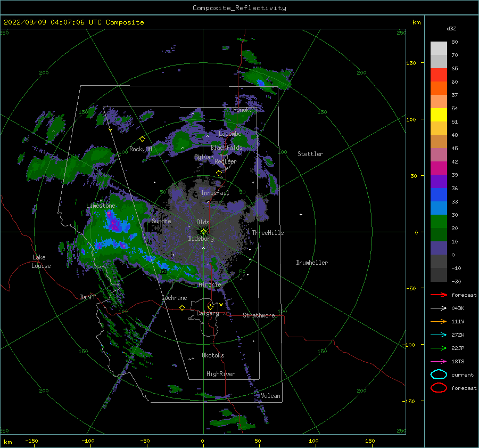Click the Airdrie label on the map
This screenshot has height=448, width=479.
pyautogui.click(x=210, y=284)
